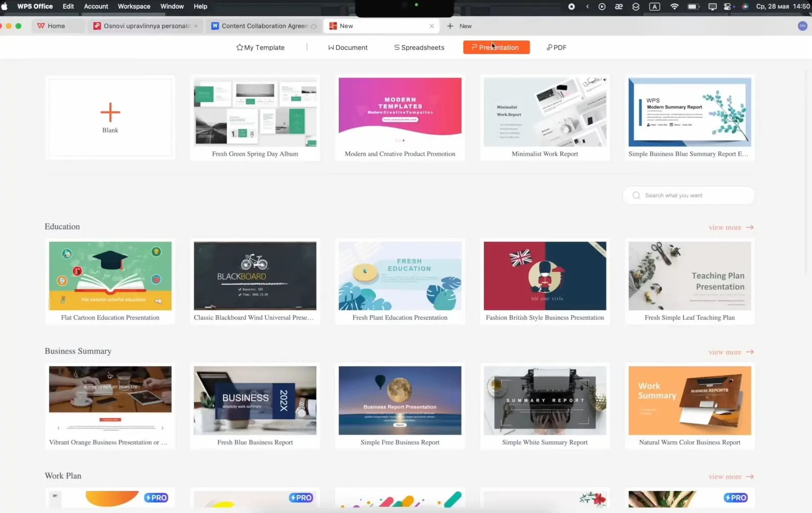Close the active New tab
Viewport: 812px width, 513px height.
(432, 26)
